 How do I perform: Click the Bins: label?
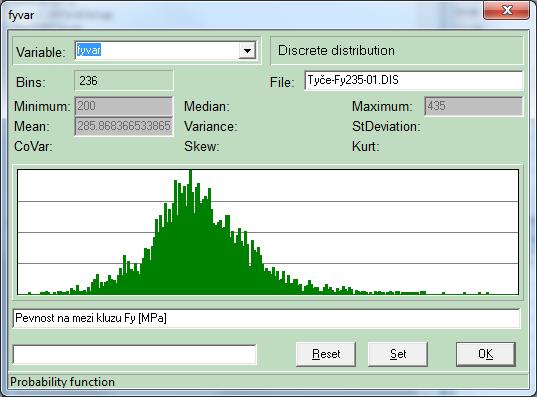(31, 83)
